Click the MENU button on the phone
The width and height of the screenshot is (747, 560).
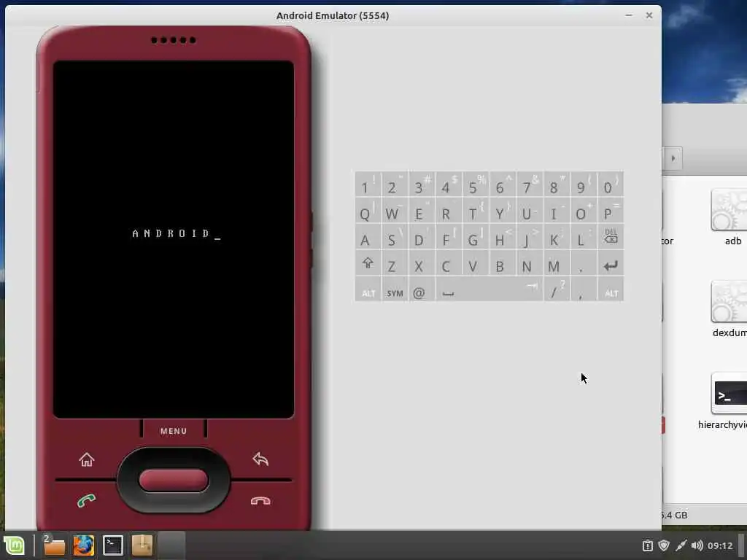[174, 430]
